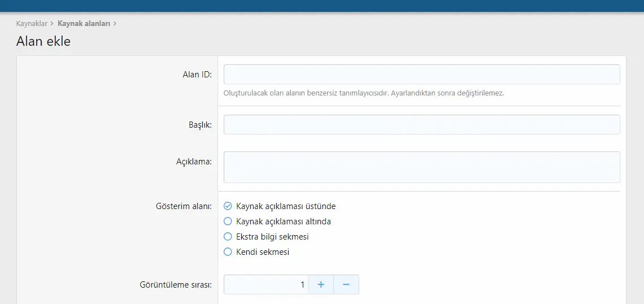Focus the Başlık text field
Viewport: 644px width, 304px height.
422,124
